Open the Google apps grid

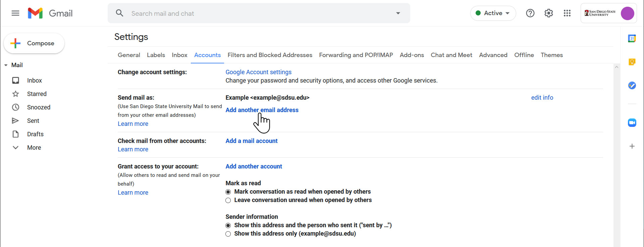coord(567,13)
